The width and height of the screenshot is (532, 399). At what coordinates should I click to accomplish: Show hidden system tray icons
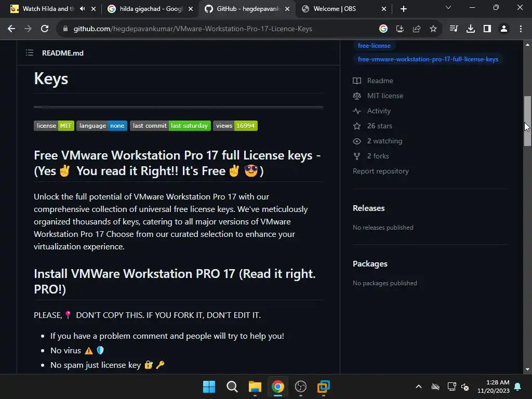pos(419,387)
